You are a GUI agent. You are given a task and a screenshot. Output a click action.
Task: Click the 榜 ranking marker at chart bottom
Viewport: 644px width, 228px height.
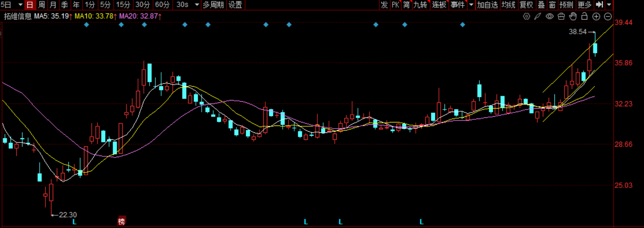point(121,221)
